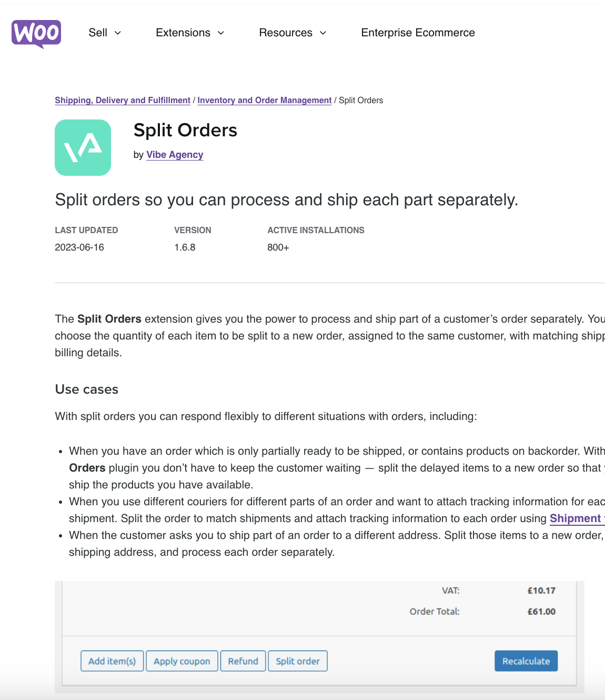Click the Split Orders breadcrumb text
Screen dimensions: 605x700
click(360, 100)
